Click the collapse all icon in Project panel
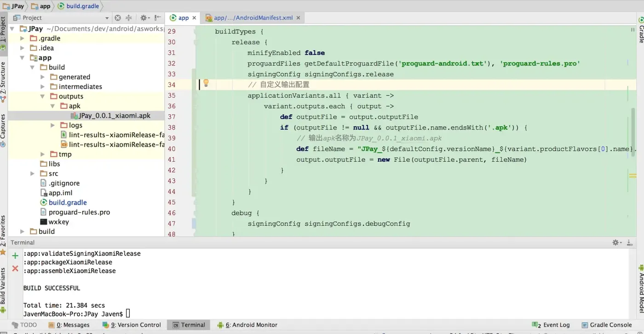 (x=129, y=18)
